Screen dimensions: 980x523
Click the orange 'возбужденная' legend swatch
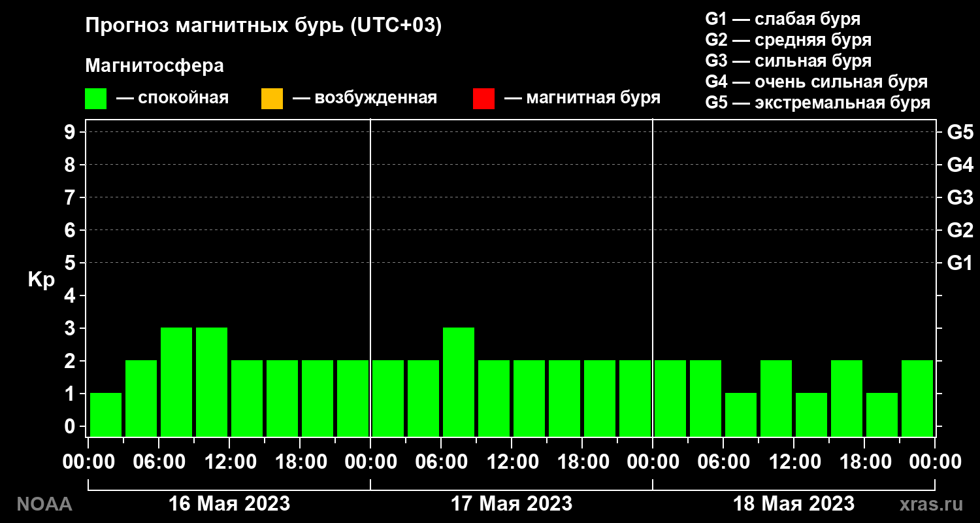click(x=272, y=99)
